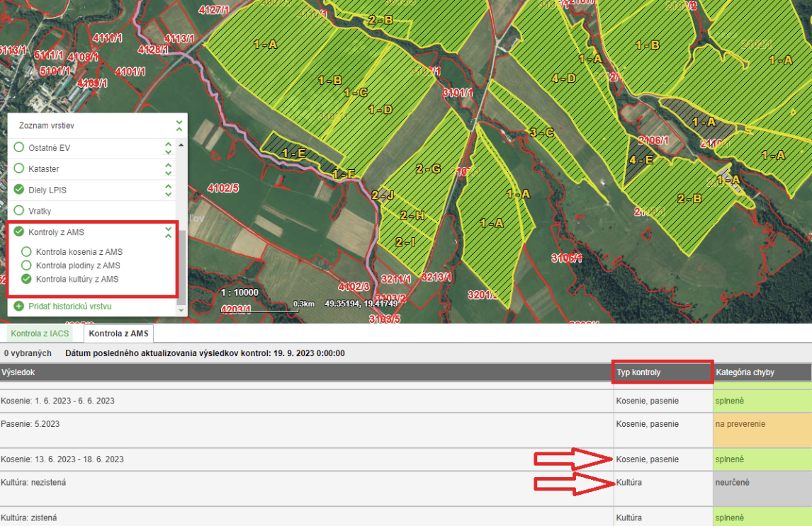Enable the Ostatné EV layer
The image size is (812, 526).
tap(19, 147)
